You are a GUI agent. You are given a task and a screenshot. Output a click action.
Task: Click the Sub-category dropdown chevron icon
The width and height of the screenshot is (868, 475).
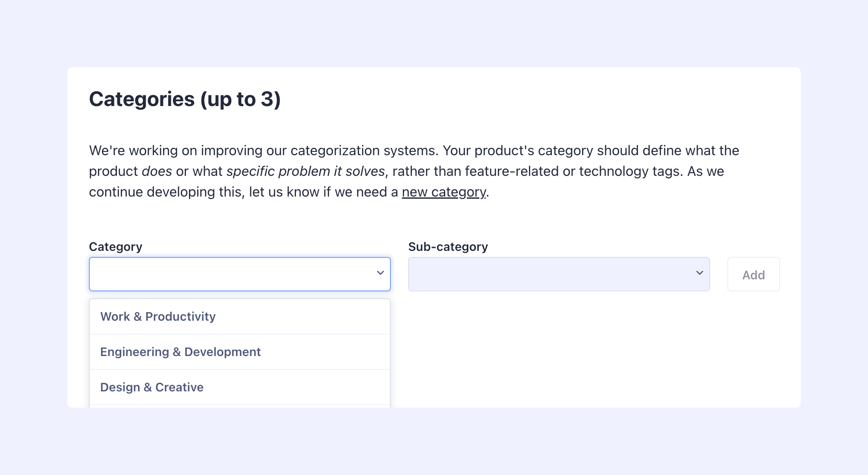[699, 273]
